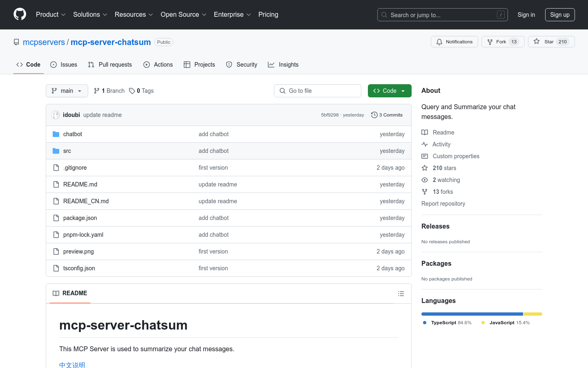The image size is (588, 368).
Task: Click the Notifications bell icon
Action: click(x=439, y=42)
